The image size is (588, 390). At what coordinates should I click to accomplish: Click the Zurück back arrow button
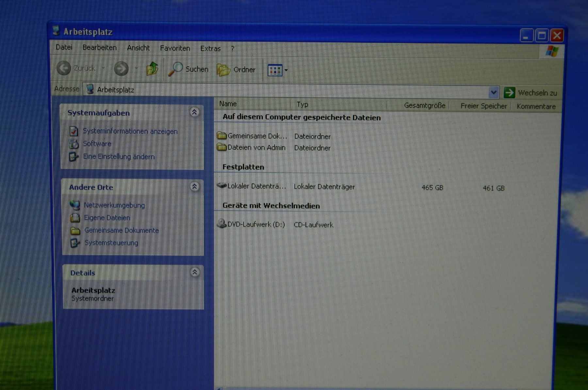click(64, 68)
